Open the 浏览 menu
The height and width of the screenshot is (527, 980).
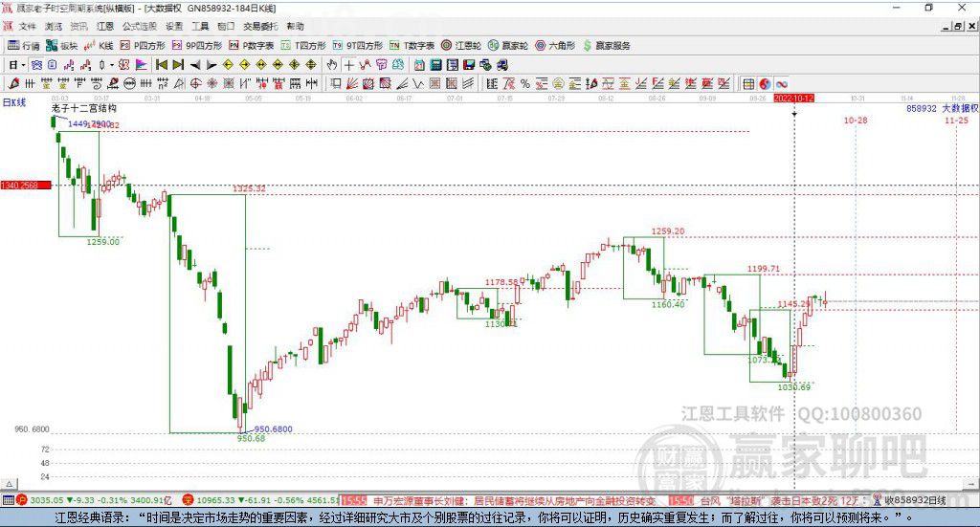[x=54, y=26]
